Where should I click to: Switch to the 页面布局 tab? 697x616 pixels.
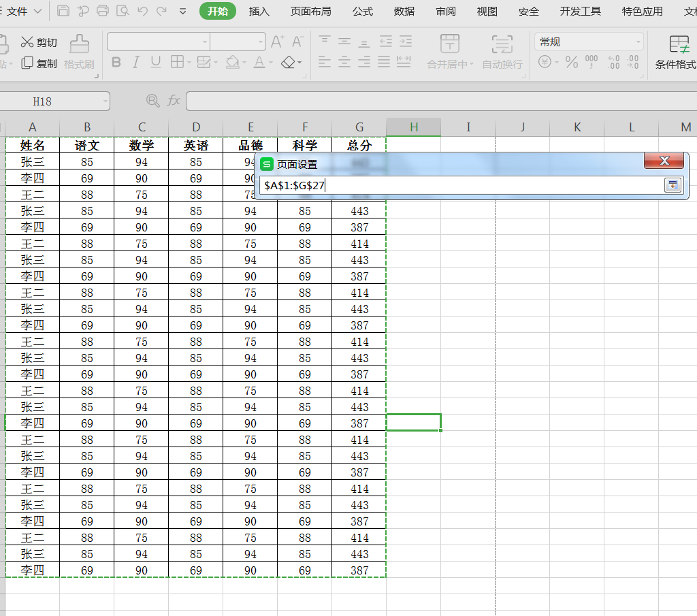(x=310, y=11)
